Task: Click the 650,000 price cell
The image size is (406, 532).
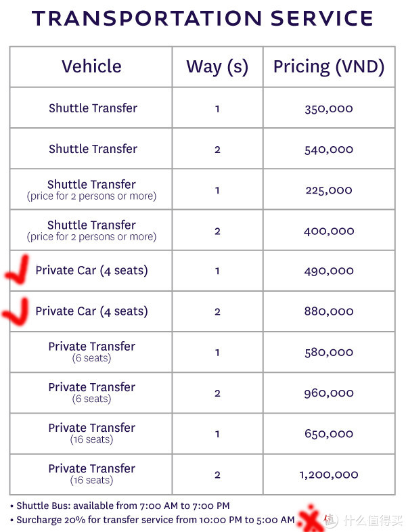Action: point(329,434)
